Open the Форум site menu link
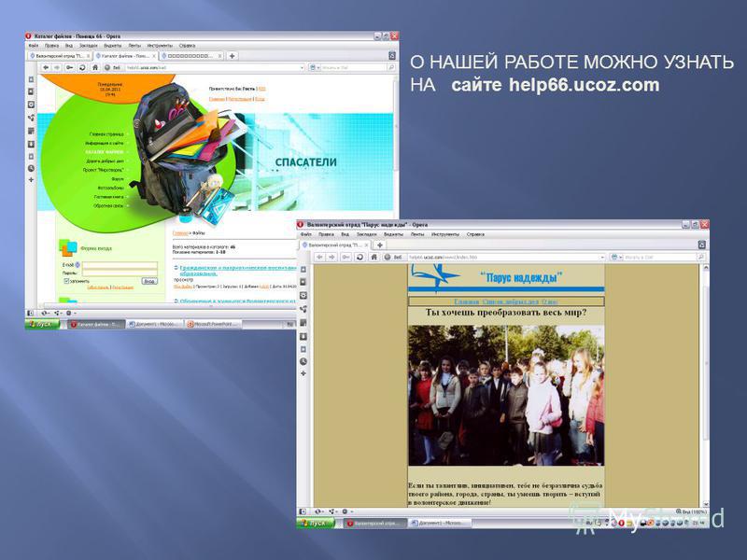The height and width of the screenshot is (560, 747). [x=118, y=179]
